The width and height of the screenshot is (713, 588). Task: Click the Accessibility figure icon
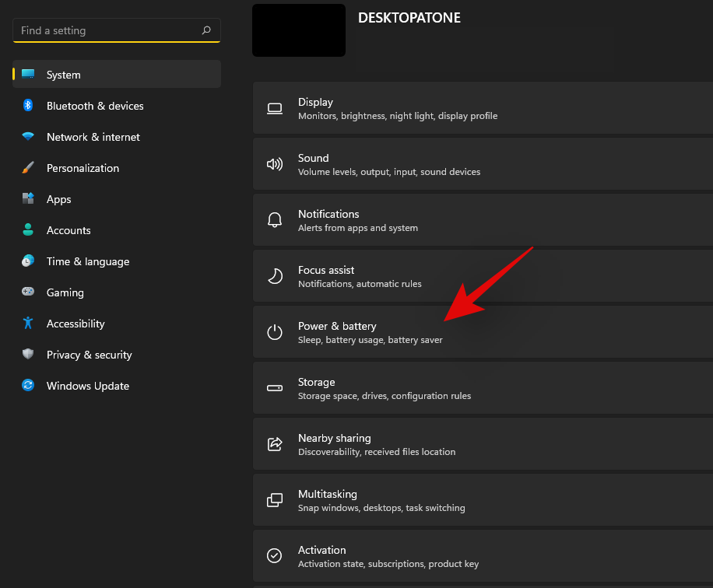coord(28,323)
